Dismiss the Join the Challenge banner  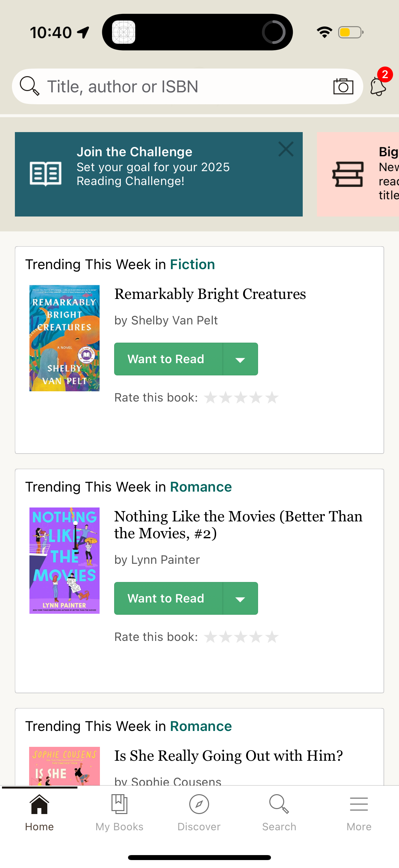286,149
